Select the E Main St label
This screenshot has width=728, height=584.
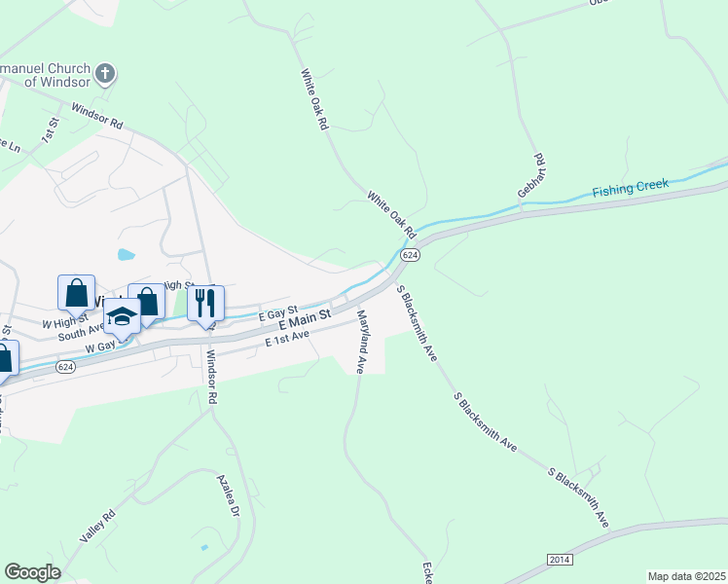pyautogui.click(x=305, y=320)
